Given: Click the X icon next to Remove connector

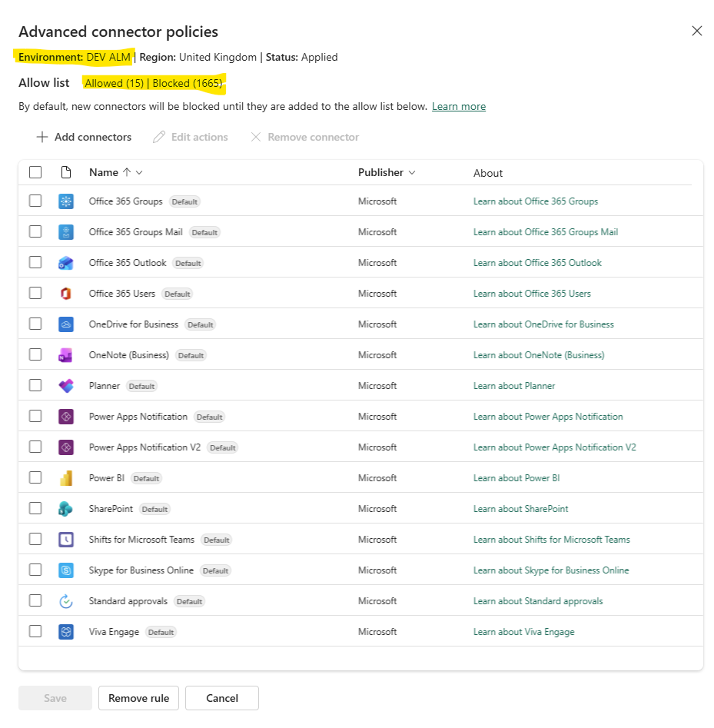Looking at the screenshot, I should click(255, 137).
